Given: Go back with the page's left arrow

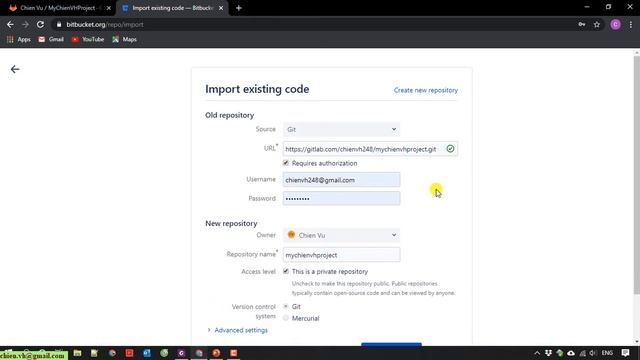Looking at the screenshot, I should coord(15,69).
